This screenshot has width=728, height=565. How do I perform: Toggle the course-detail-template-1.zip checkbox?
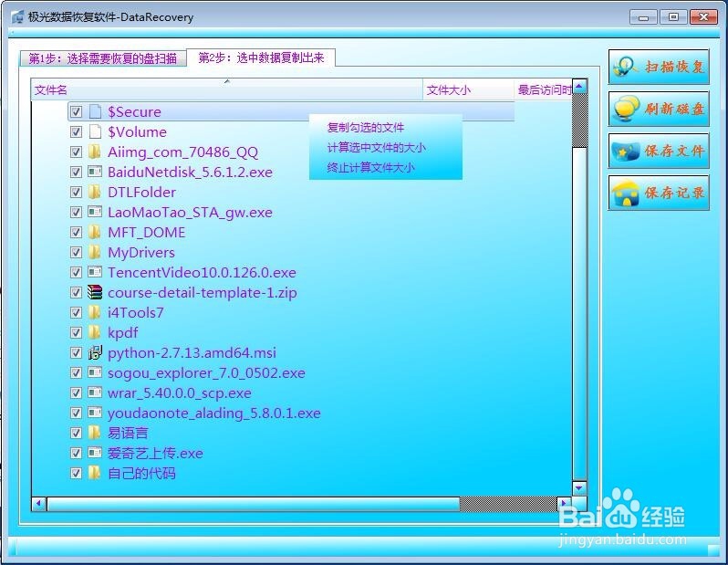(76, 292)
